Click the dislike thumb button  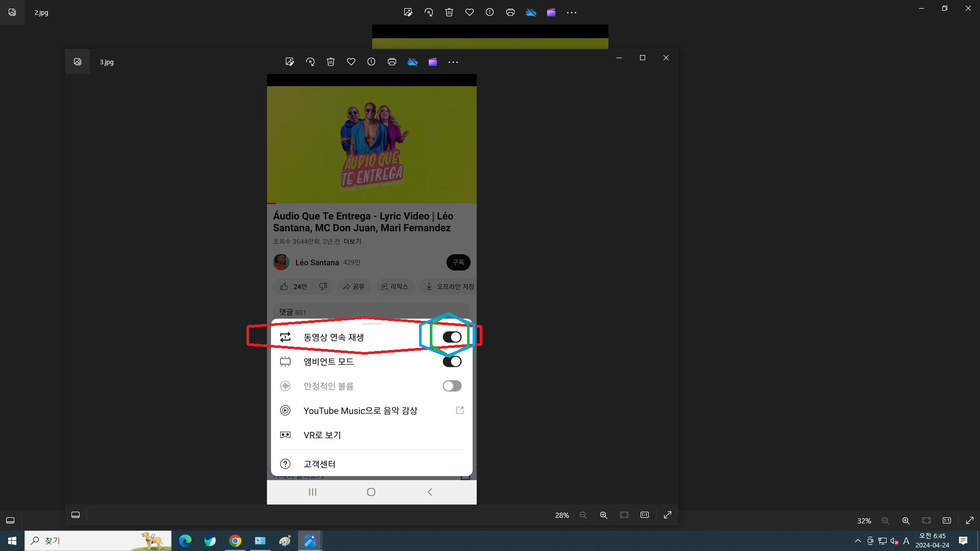pos(323,287)
